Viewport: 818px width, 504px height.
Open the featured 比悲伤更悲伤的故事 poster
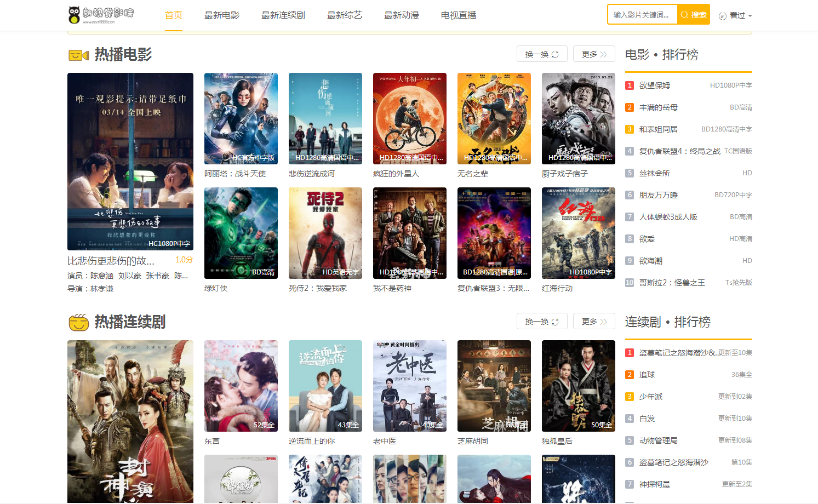(130, 162)
